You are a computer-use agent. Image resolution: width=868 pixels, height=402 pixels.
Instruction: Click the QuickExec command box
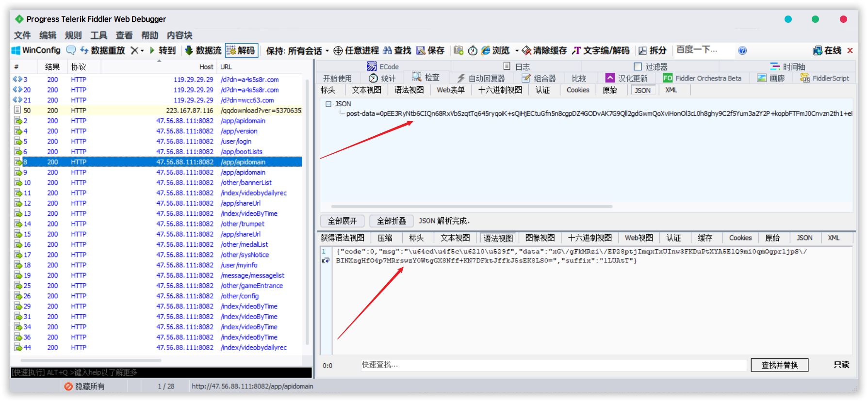[x=161, y=372]
